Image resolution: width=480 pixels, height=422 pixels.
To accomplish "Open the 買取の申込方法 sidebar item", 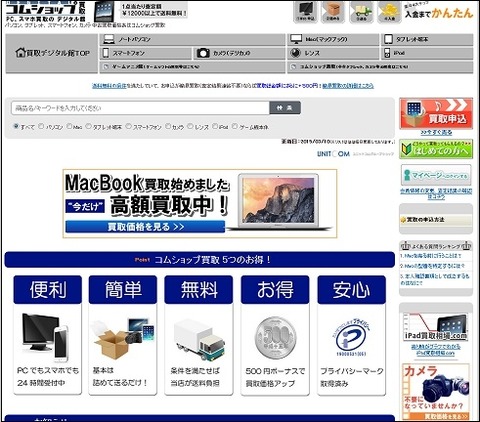I will pyautogui.click(x=436, y=220).
